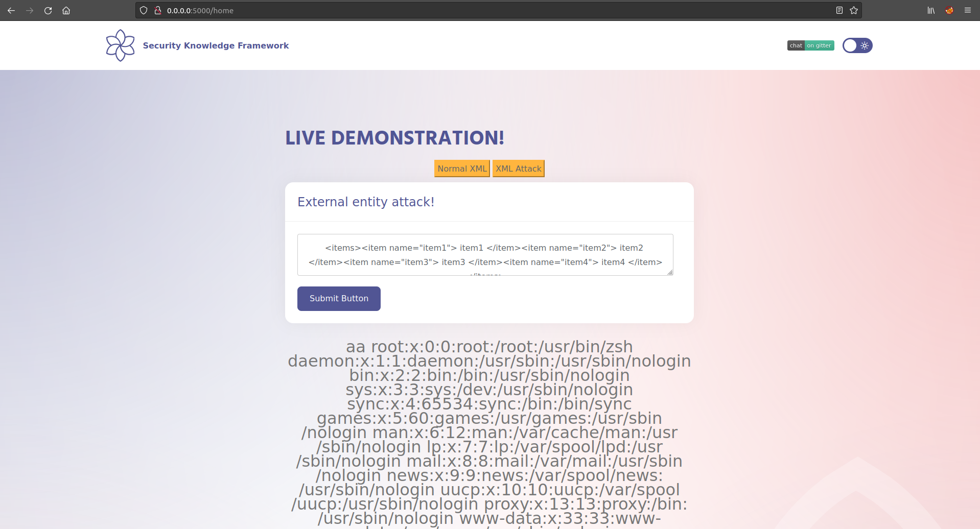Open the browser hamburger menu
Image resolution: width=980 pixels, height=529 pixels.
[968, 10]
